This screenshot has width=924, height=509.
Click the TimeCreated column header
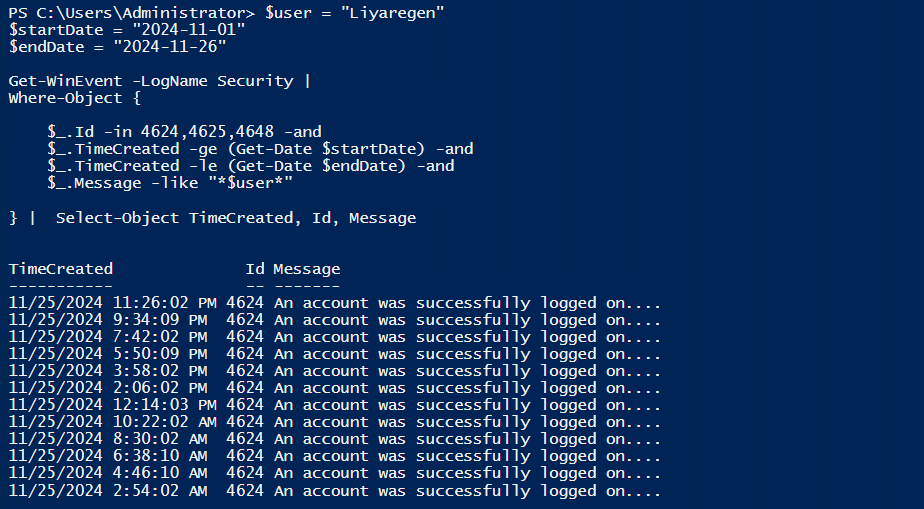(61, 269)
